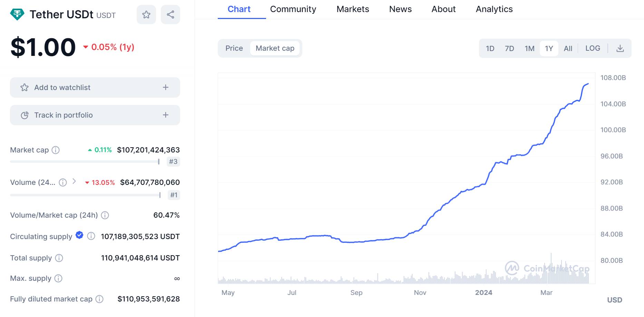
Task: Click the #3 market cap rank badge
Action: (173, 161)
